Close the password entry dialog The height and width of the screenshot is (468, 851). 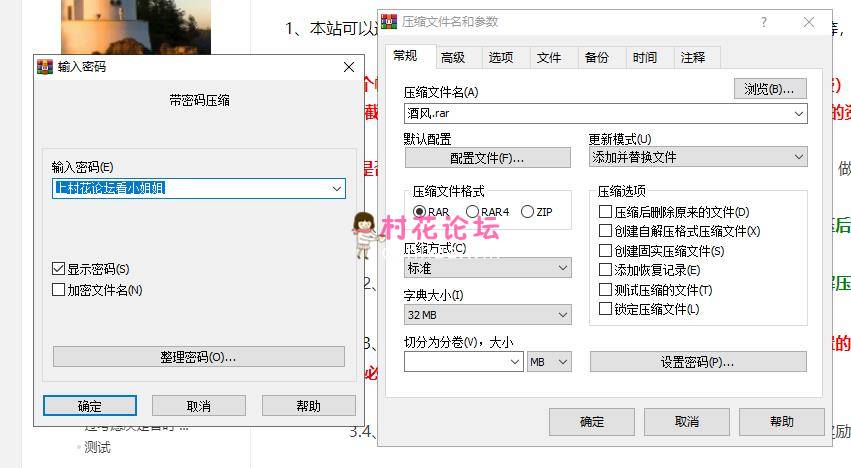tap(348, 67)
